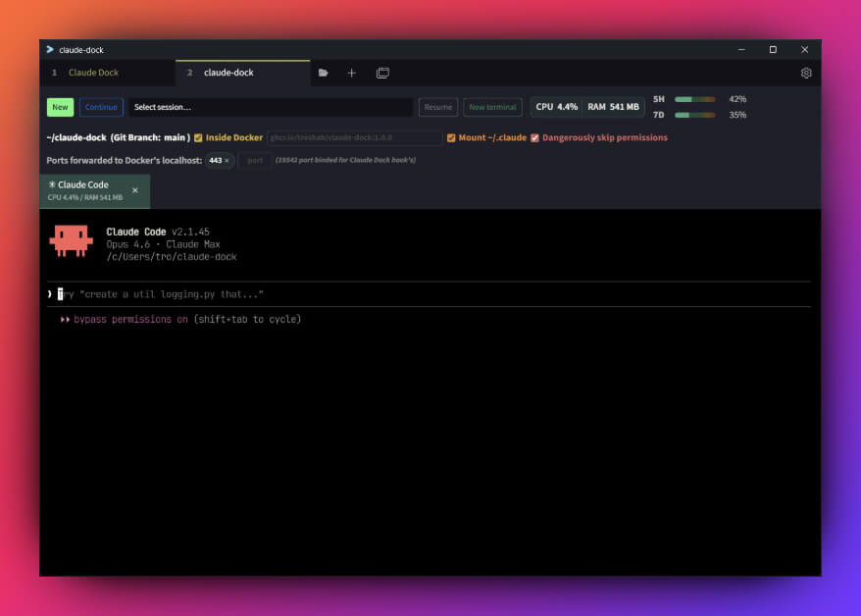Click the port binded hook note text
This screenshot has width=861, height=616.
coord(345,160)
